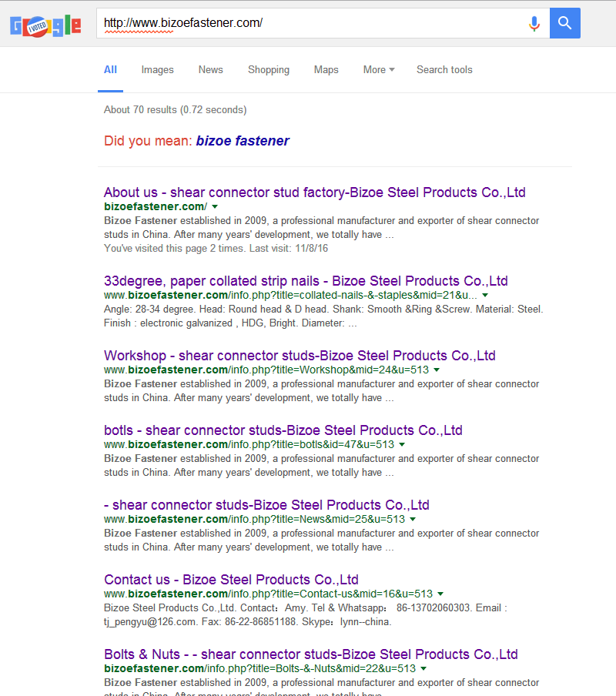Screen dimensions: 616x696
Task: Click 'Did you mean:' red label
Action: 148,141
